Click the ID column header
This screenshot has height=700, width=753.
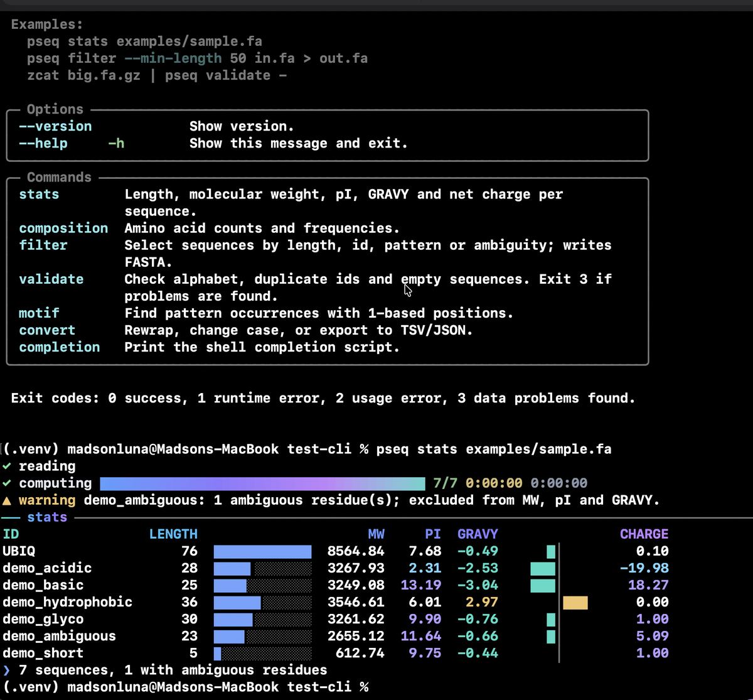[x=11, y=534]
